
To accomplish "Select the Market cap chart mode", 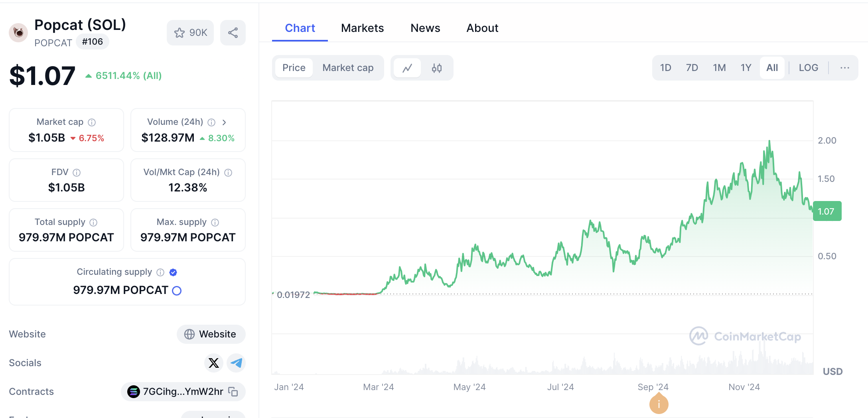I will point(348,68).
